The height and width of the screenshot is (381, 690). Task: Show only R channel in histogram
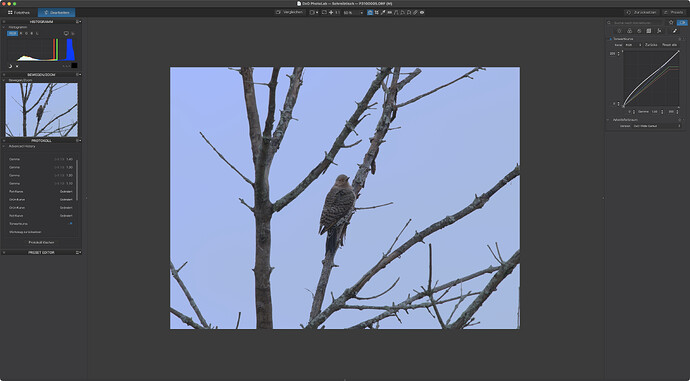click(x=21, y=33)
